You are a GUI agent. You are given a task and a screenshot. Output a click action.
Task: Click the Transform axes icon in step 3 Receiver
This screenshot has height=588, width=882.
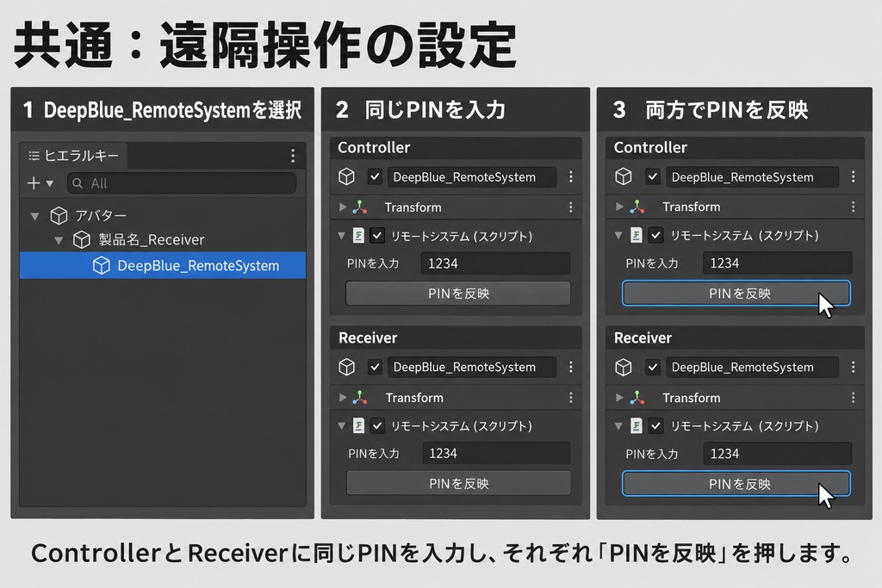637,398
